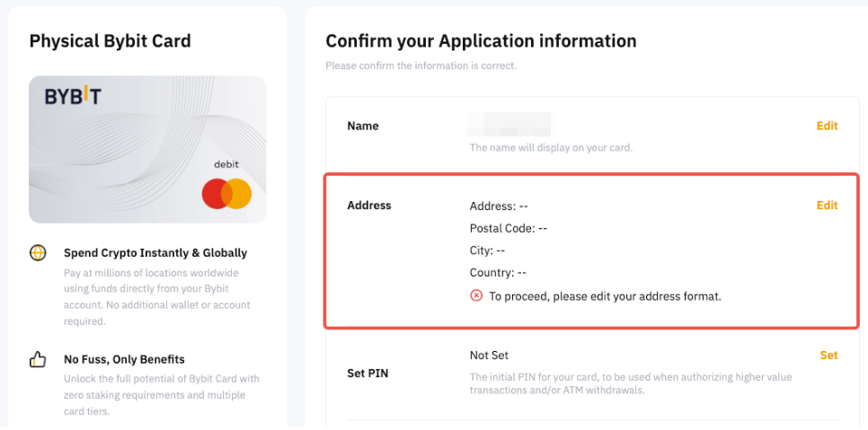Click the Bybit logo on the card
This screenshot has width=868, height=430.
[73, 96]
